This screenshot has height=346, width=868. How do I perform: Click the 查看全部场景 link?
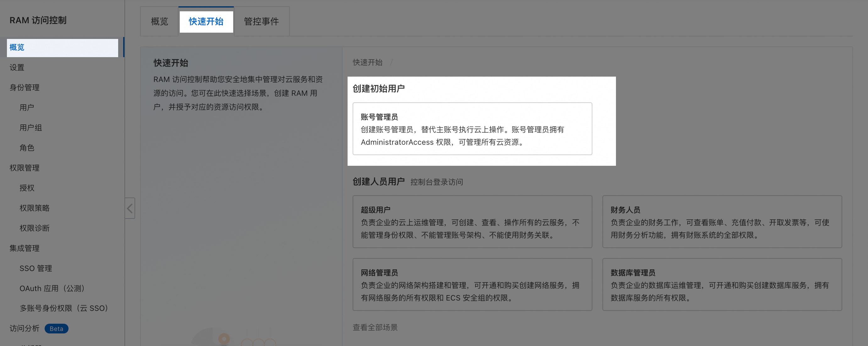pyautogui.click(x=375, y=327)
